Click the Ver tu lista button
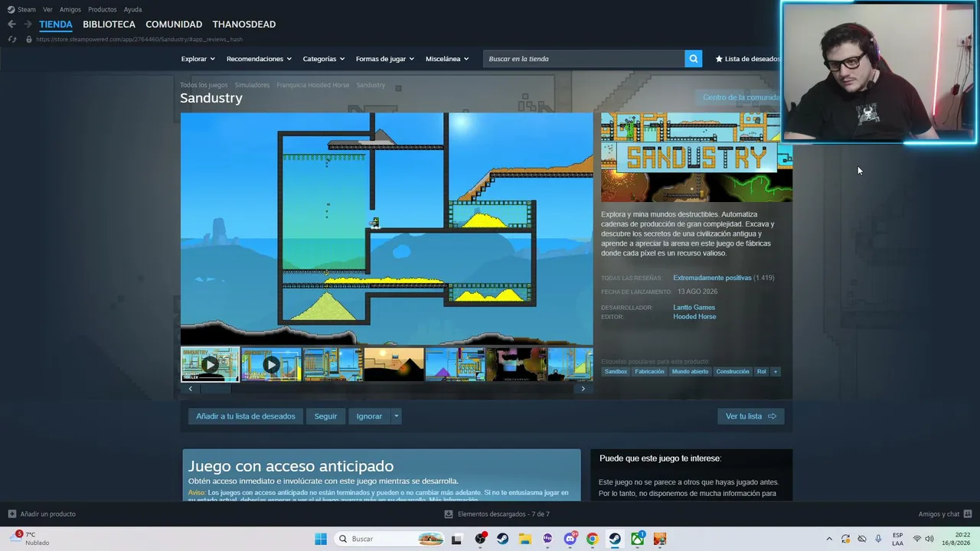The image size is (980, 551). click(751, 416)
